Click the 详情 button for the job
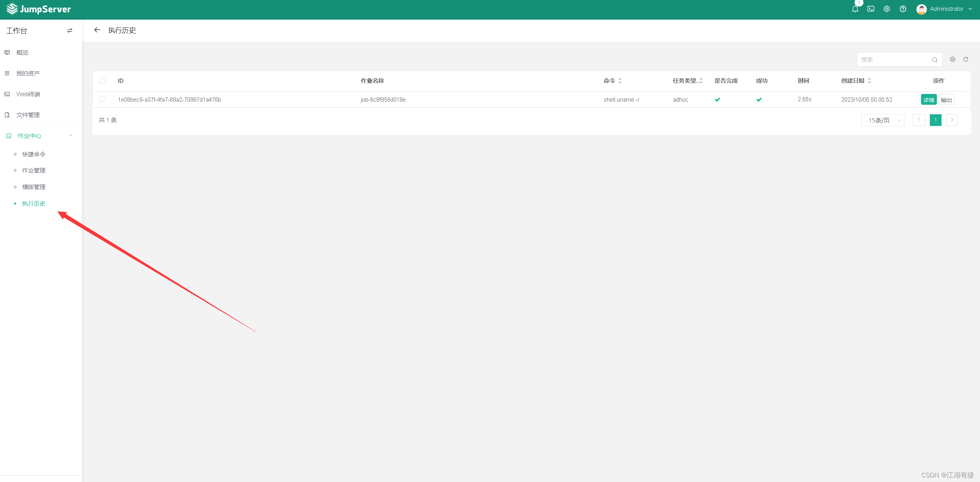This screenshot has width=980, height=482. coord(928,100)
